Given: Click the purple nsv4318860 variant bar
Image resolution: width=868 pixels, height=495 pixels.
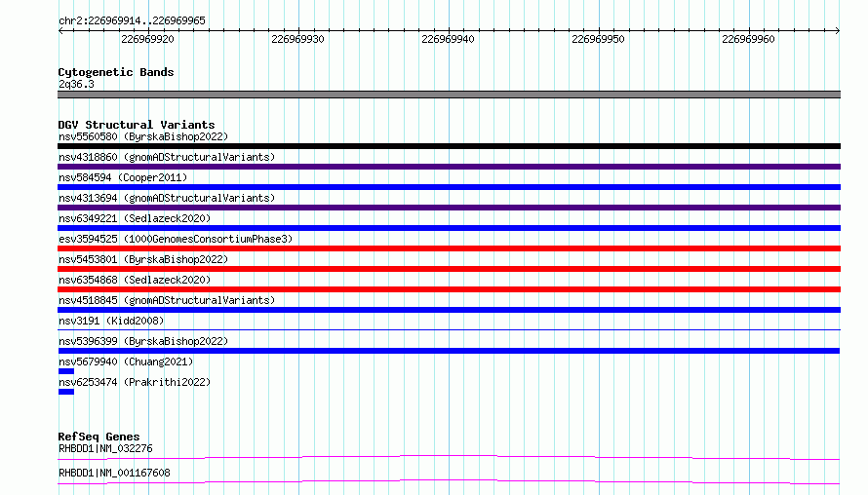Looking at the screenshot, I should [x=449, y=167].
